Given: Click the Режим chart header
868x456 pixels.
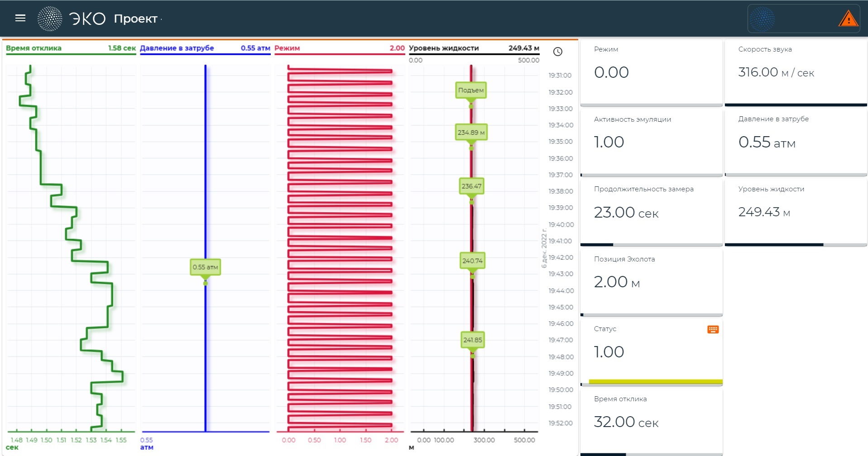Looking at the screenshot, I should [339, 48].
